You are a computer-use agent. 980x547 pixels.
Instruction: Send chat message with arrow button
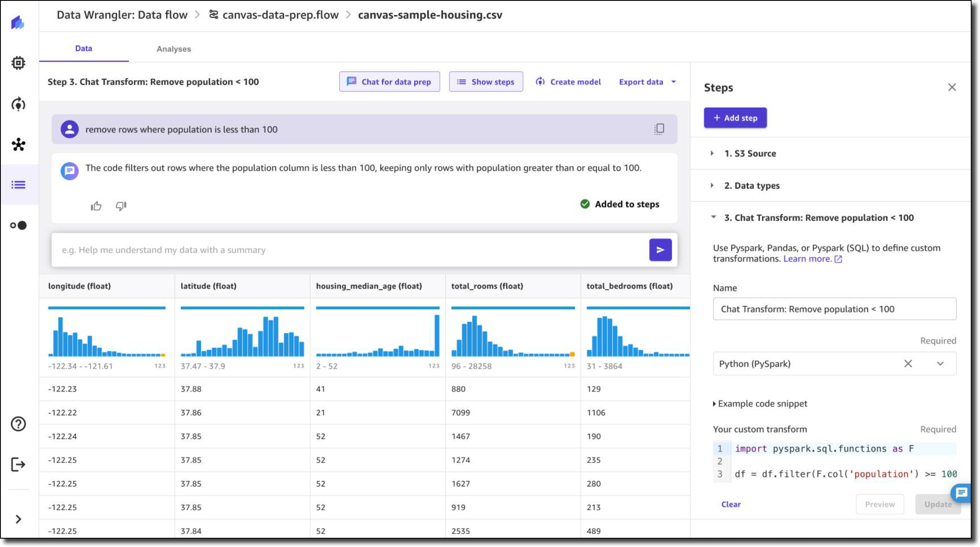tap(660, 250)
